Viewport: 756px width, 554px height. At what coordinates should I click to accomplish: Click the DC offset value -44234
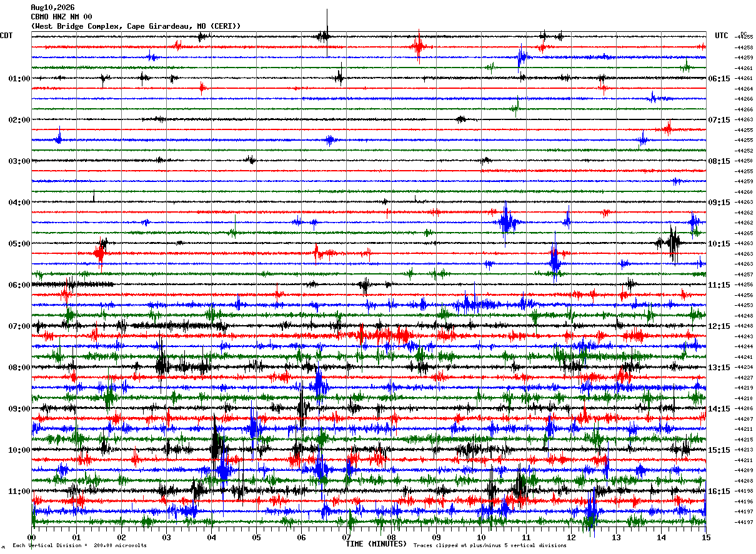744,367
